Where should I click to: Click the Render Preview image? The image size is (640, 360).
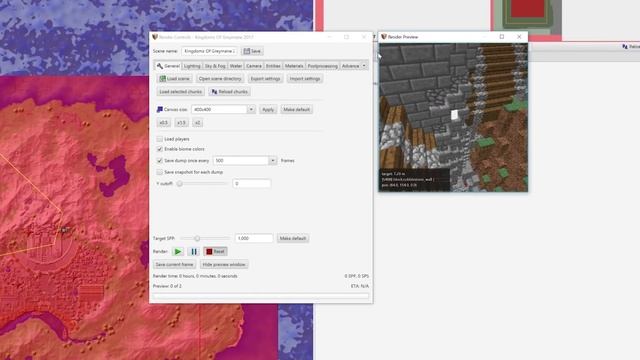point(453,118)
